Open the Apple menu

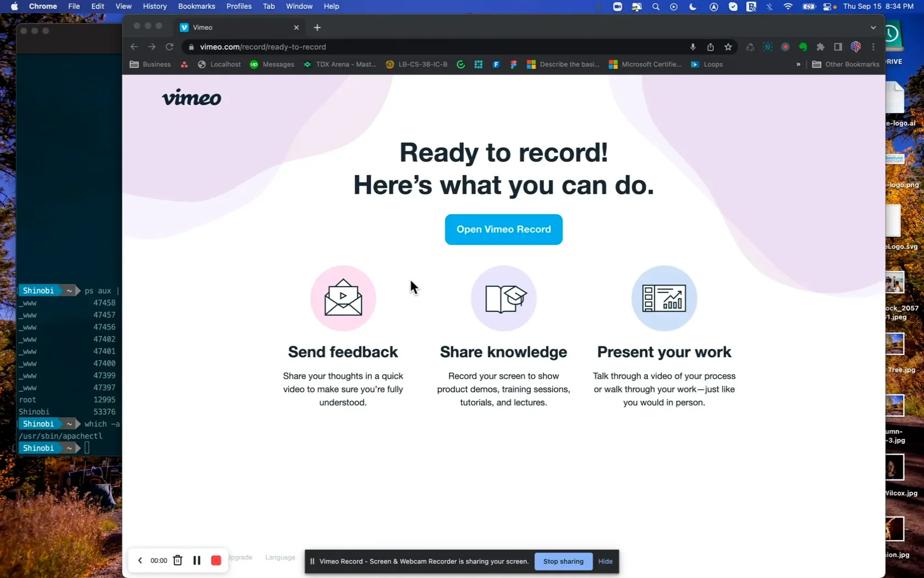[x=14, y=6]
